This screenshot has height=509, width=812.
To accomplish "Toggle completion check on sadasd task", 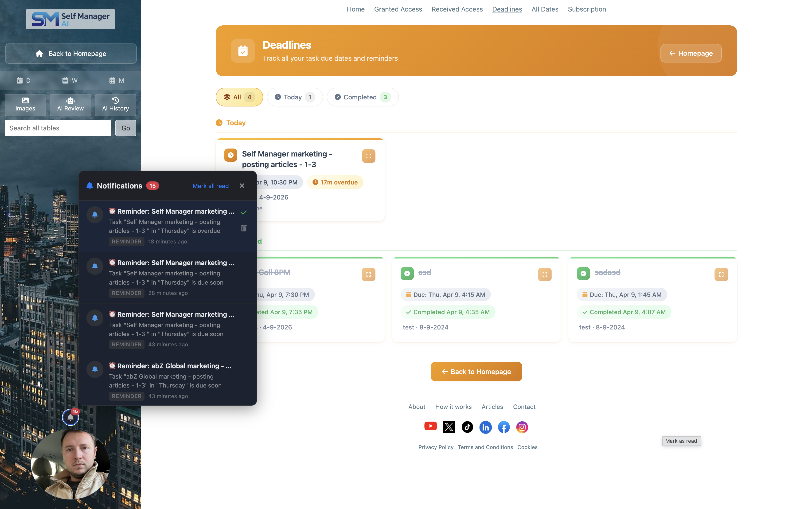I will (x=584, y=273).
